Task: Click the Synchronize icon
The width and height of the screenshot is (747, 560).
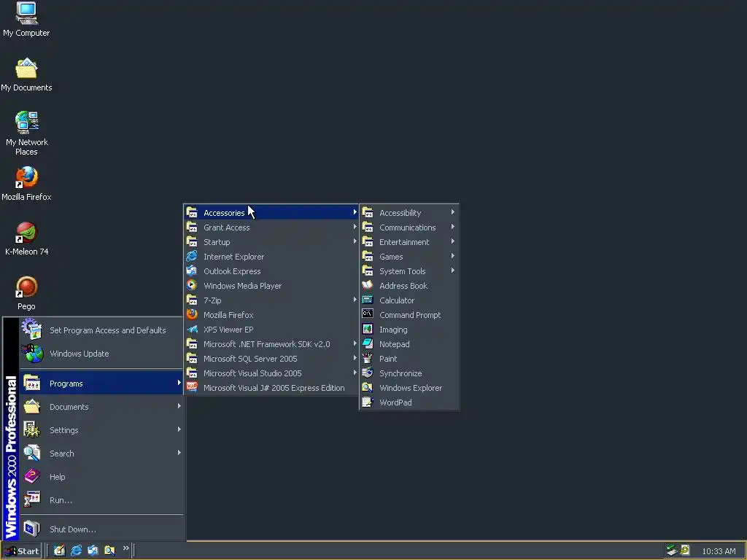Action: [x=368, y=373]
